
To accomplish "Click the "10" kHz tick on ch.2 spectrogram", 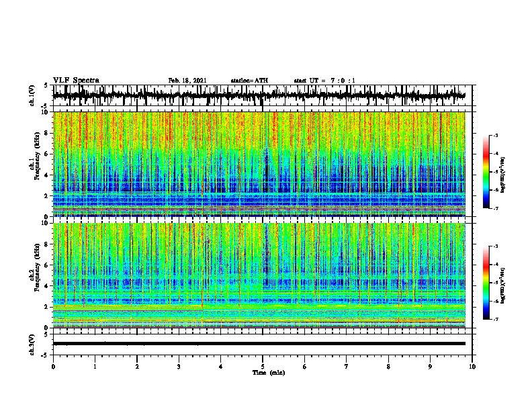I will click(45, 223).
